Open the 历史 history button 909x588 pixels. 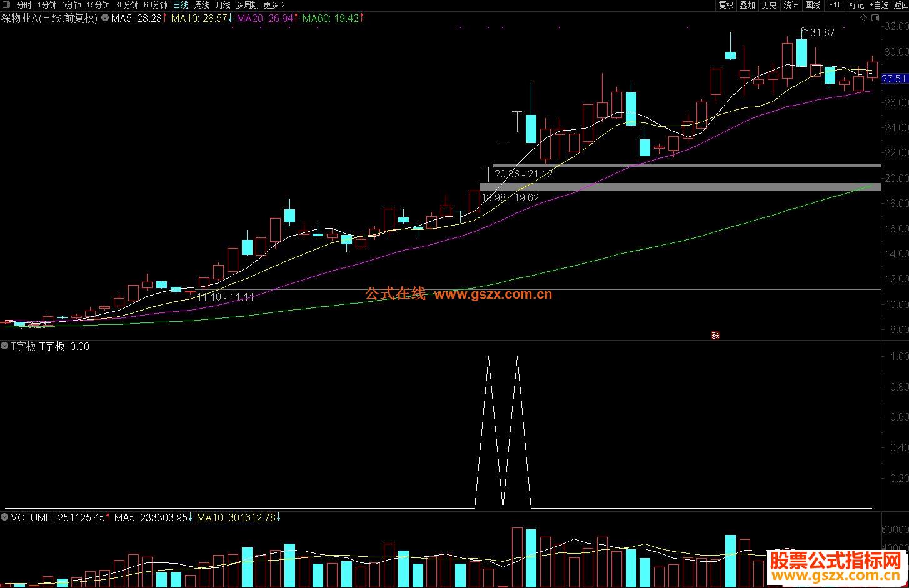pyautogui.click(x=769, y=5)
